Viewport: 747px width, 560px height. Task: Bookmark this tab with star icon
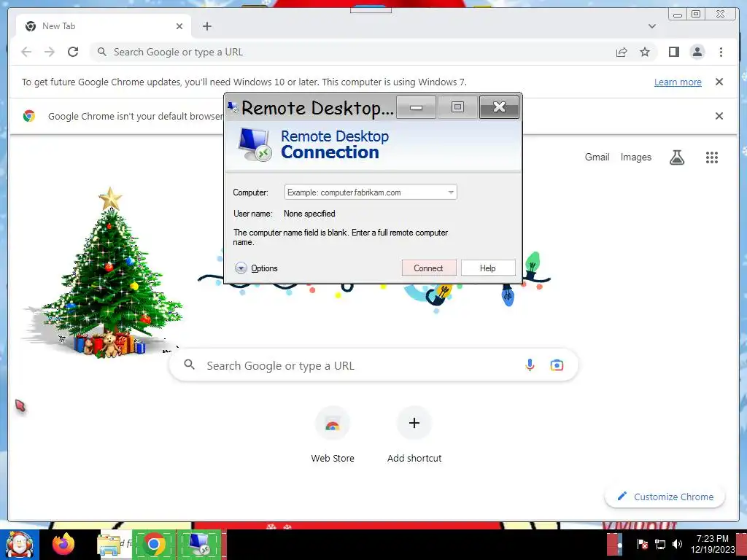(x=645, y=52)
